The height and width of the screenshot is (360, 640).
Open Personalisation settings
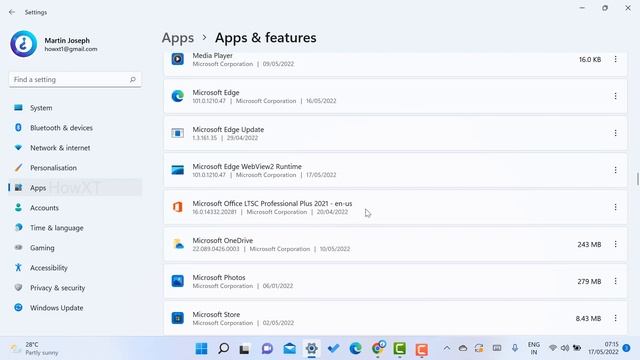(x=75, y=168)
